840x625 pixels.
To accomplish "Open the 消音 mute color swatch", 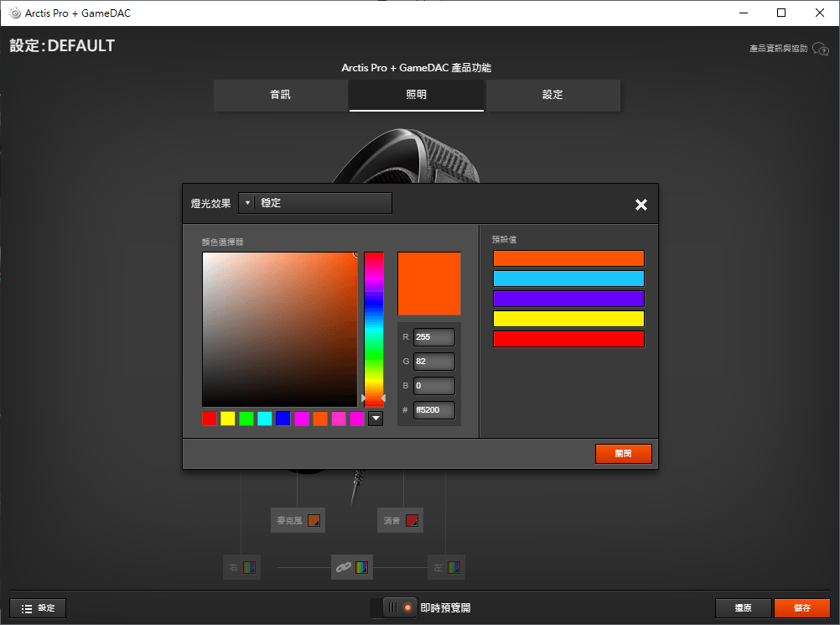I will (x=412, y=520).
